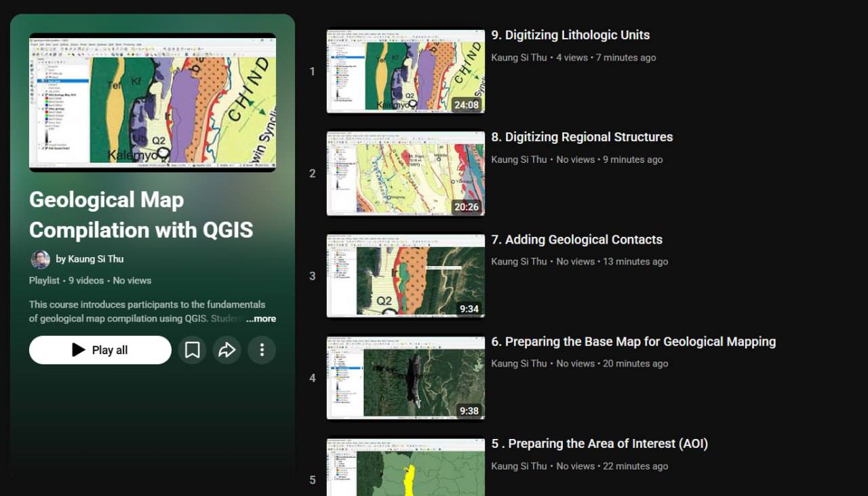Open the title '7. Adding Geological Contacts'
The image size is (868, 496).
576,240
